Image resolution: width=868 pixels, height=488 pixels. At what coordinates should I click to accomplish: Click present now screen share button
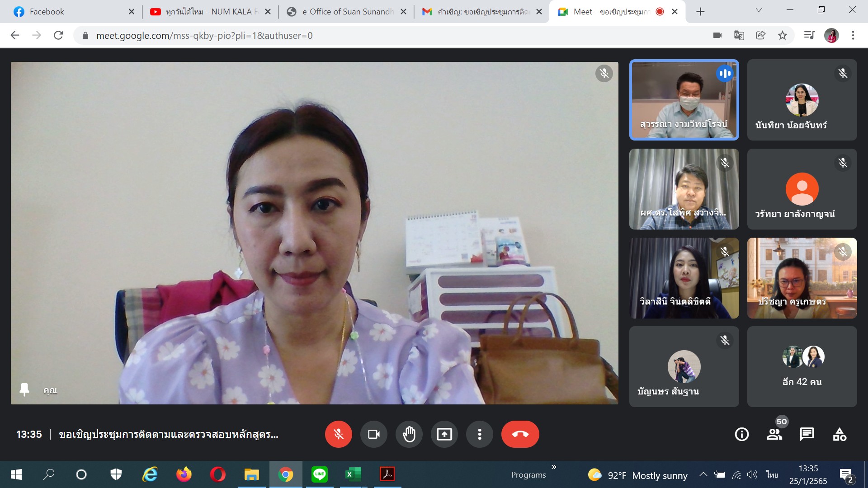click(x=444, y=434)
